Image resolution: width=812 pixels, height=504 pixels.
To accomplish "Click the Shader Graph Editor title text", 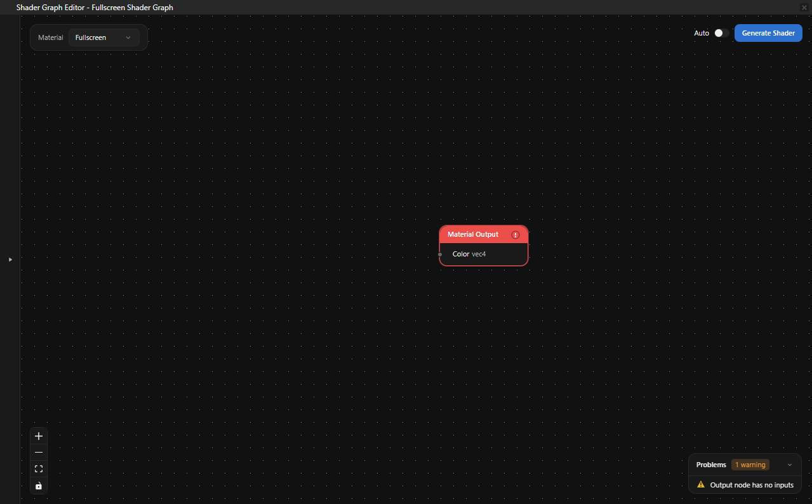I will (x=95, y=8).
